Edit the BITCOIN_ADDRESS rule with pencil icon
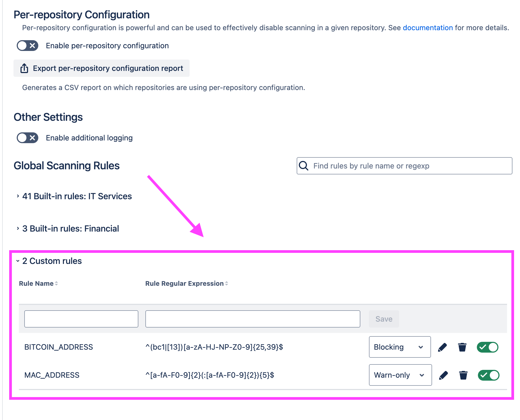The height and width of the screenshot is (420, 520). point(442,347)
